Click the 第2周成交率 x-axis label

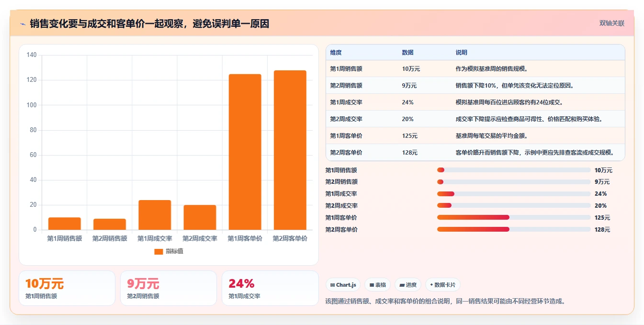[200, 238]
